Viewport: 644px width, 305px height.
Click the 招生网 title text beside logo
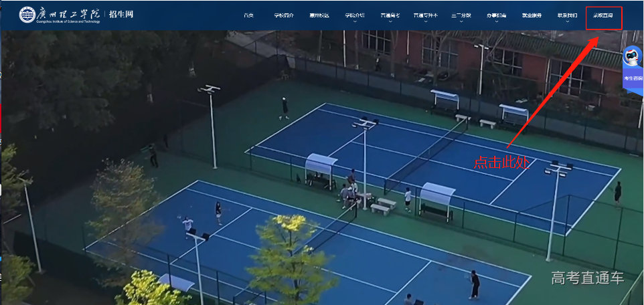121,14
